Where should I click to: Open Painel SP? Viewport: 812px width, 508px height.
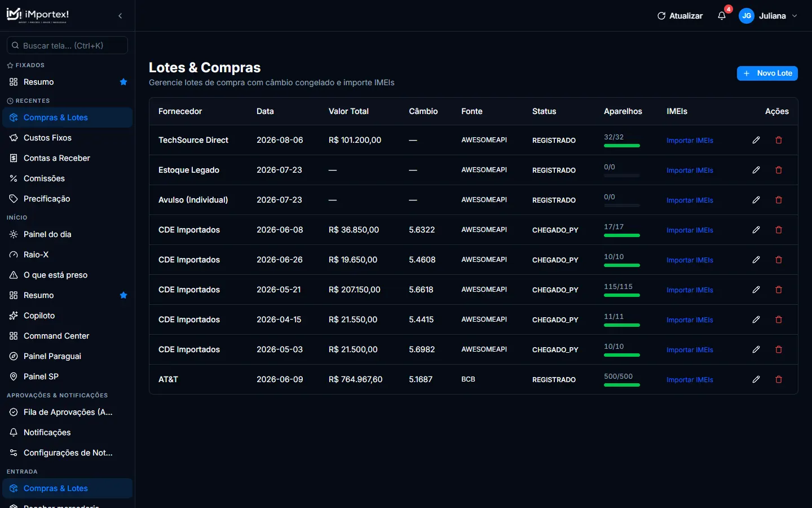pyautogui.click(x=67, y=376)
